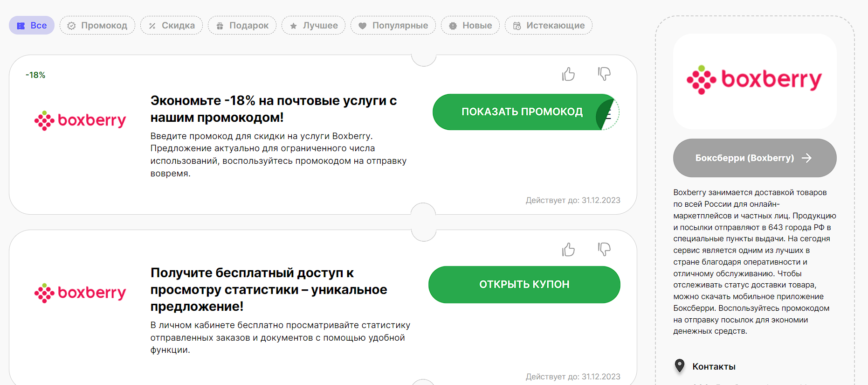Click the Контакты location pin icon

click(680, 366)
